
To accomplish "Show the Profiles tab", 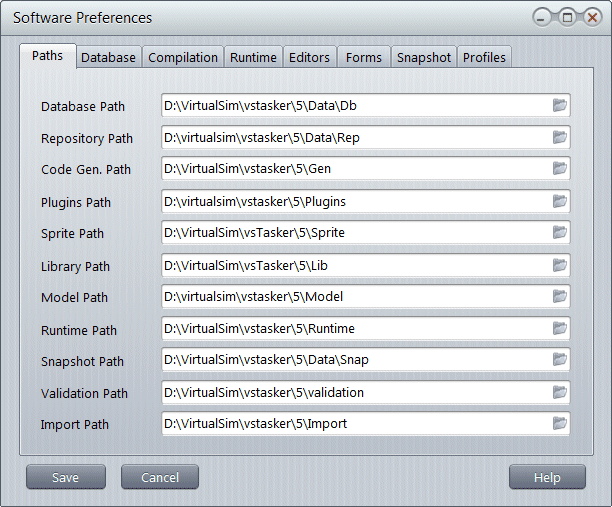I will point(485,58).
